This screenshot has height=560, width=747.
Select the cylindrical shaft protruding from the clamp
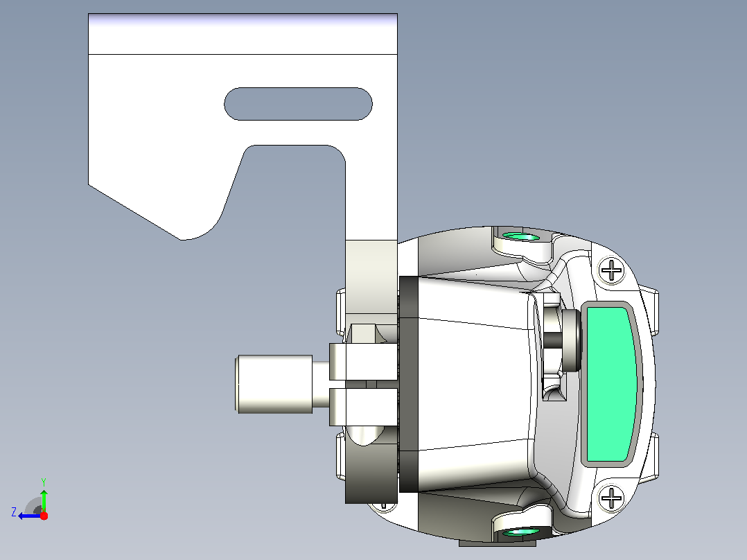tap(274, 384)
